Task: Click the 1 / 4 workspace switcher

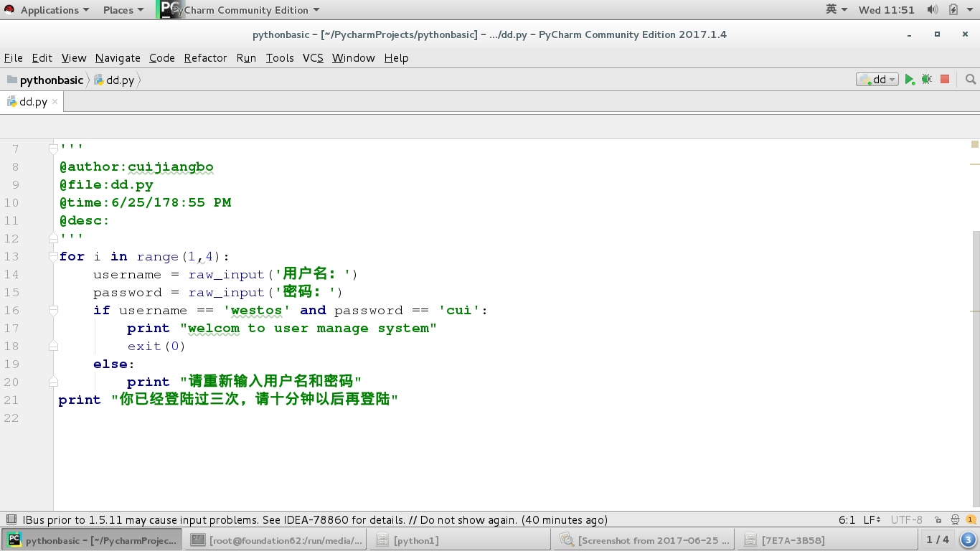Action: coord(938,540)
